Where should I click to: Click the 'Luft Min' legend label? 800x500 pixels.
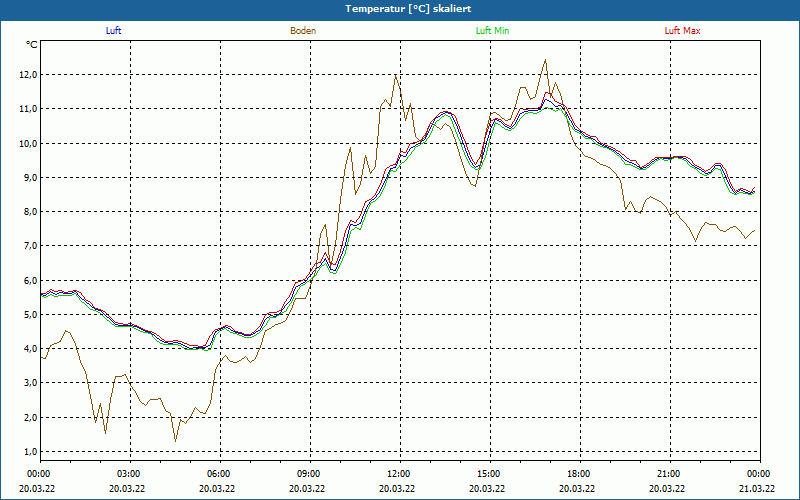click(492, 31)
